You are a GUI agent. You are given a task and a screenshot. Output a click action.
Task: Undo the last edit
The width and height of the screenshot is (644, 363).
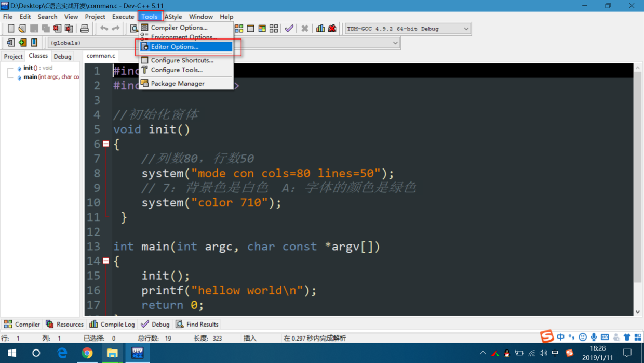[x=104, y=29]
